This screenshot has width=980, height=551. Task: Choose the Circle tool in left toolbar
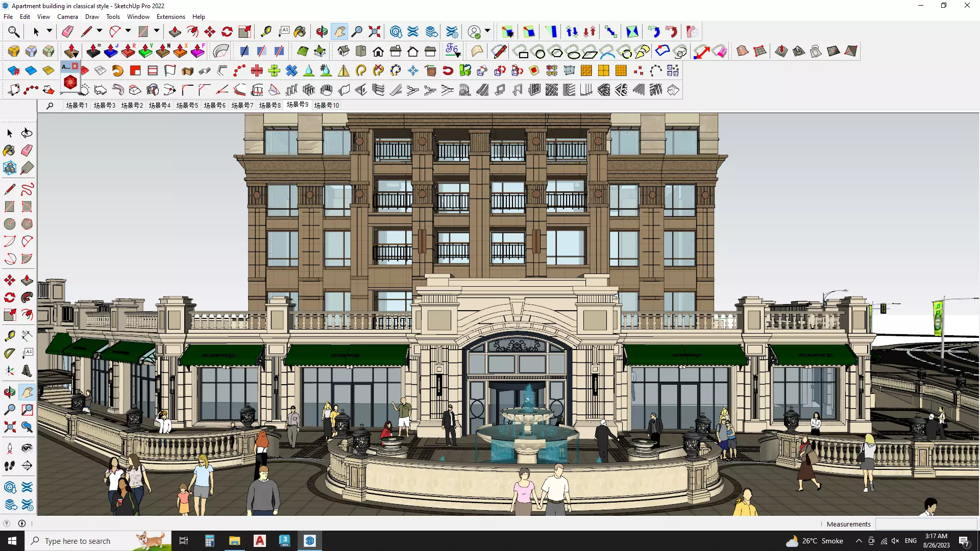pos(10,224)
